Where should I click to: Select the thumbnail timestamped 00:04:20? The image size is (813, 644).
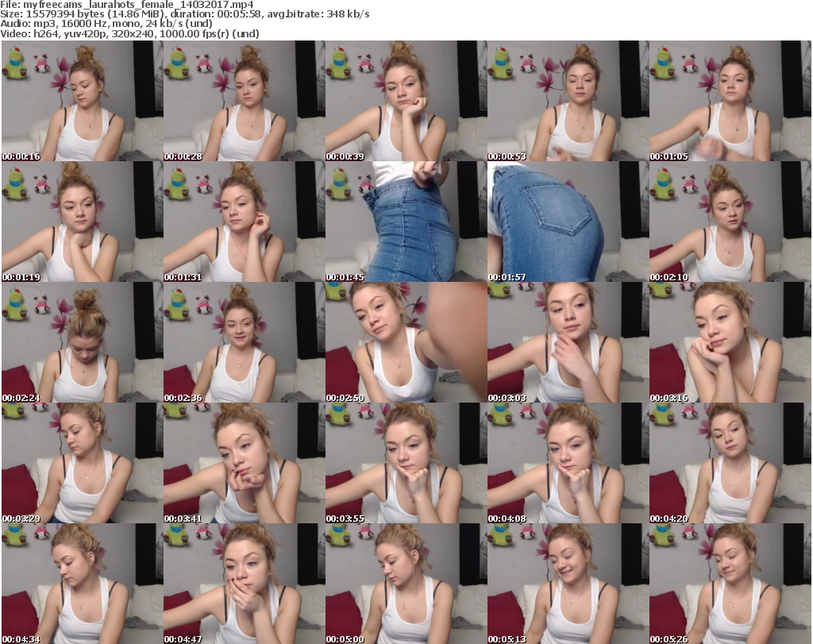click(x=730, y=463)
